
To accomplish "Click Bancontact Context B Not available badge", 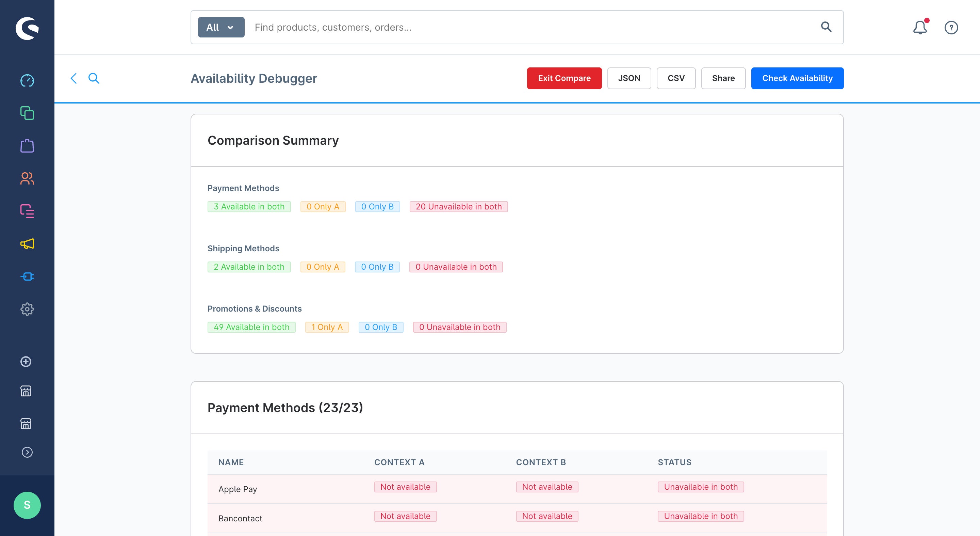I will point(548,516).
